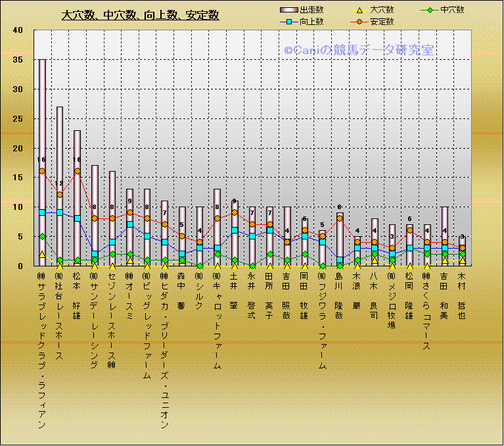
Task: Select green diamond on サラブレッドクラブ・ラフィアン bar
Action: point(42,236)
